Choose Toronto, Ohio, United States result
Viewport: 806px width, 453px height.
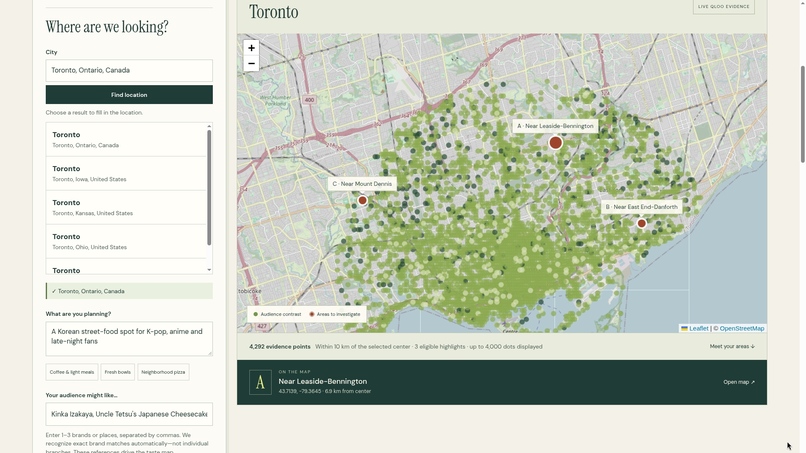126,241
